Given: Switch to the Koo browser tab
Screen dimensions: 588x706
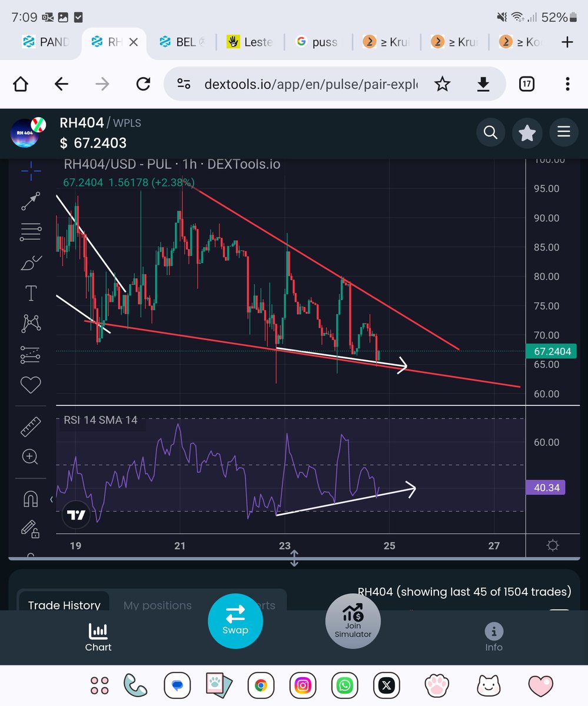Looking at the screenshot, I should [x=520, y=42].
